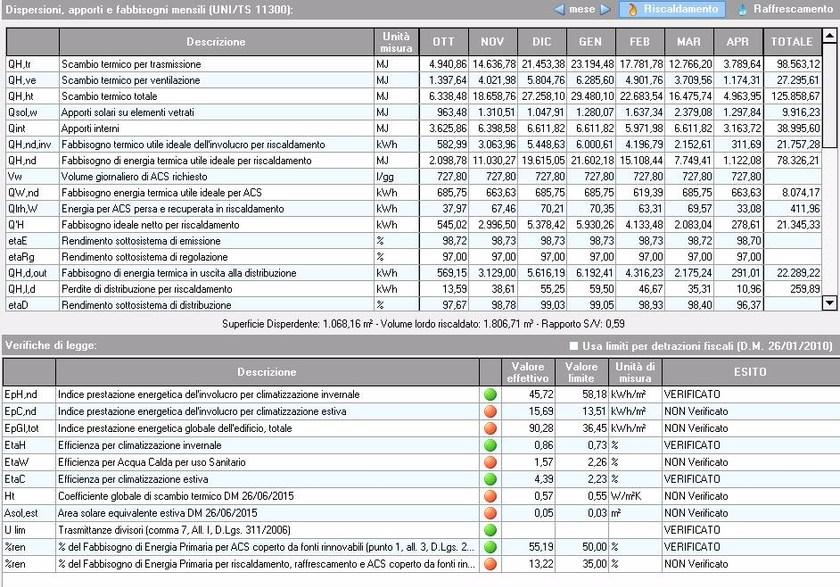The height and width of the screenshot is (587, 840).
Task: Click green status indicator in EpH,nd row
Action: tap(490, 394)
